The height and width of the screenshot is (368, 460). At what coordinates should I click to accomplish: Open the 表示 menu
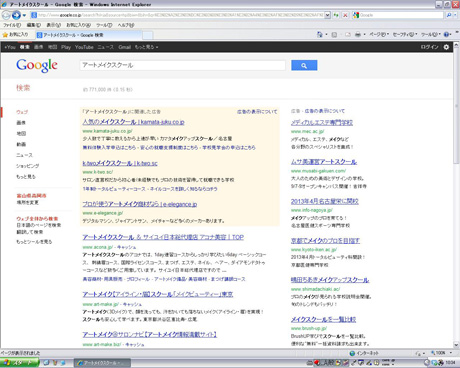[x=53, y=25]
